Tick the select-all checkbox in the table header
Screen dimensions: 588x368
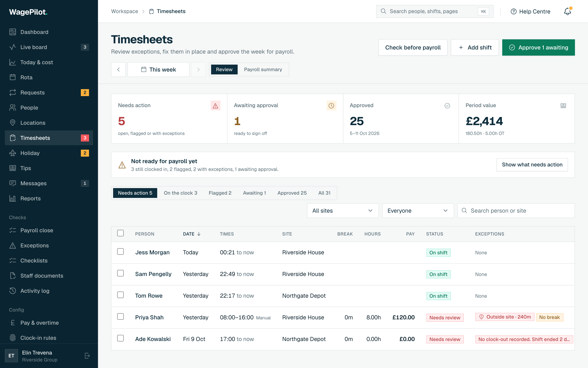pyautogui.click(x=120, y=233)
